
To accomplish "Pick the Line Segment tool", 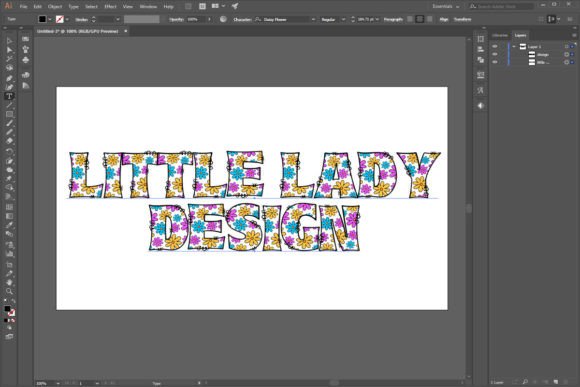I will tap(9, 105).
